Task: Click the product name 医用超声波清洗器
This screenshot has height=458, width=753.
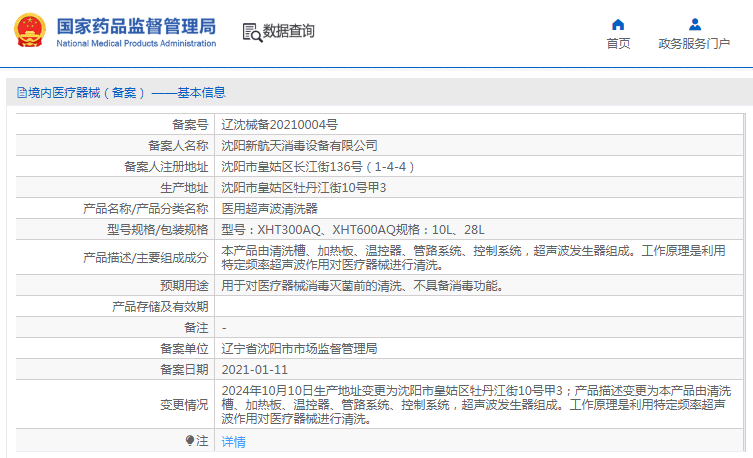Action: click(269, 209)
